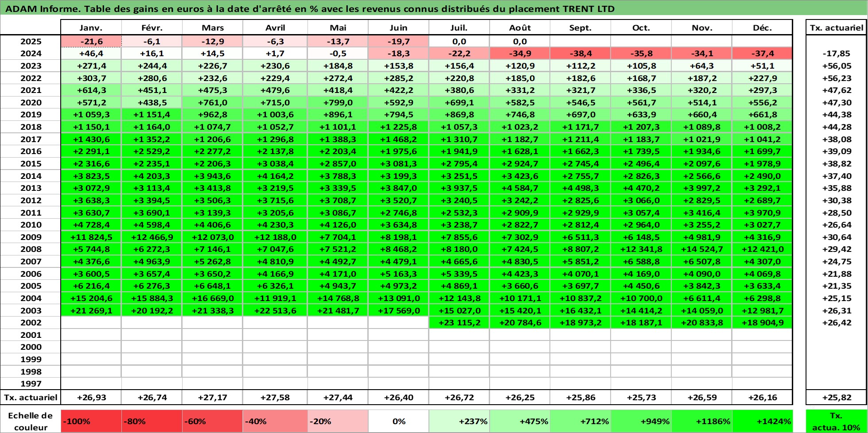The width and height of the screenshot is (868, 433).
Task: Select cell +2 529,2 in the 2016 row
Action: click(152, 151)
